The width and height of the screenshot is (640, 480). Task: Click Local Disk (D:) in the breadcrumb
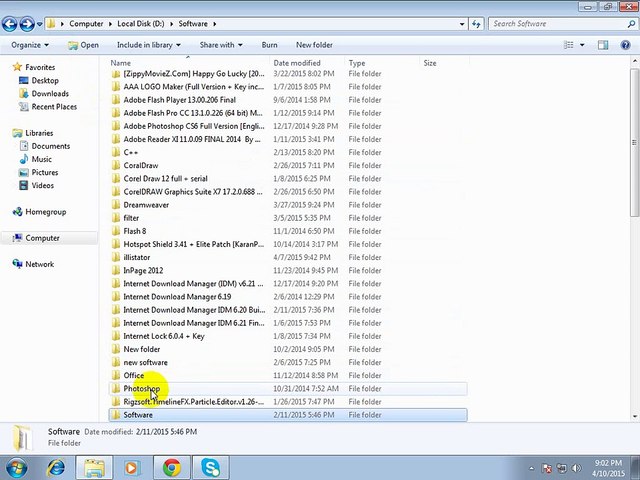pyautogui.click(x=141, y=24)
